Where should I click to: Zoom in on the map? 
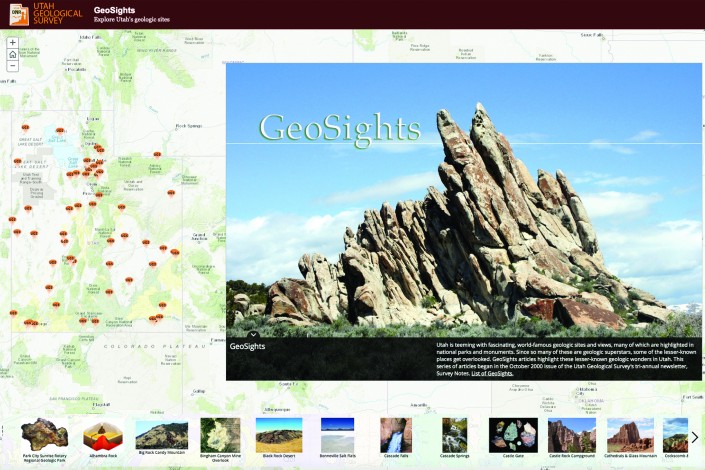pos(12,43)
